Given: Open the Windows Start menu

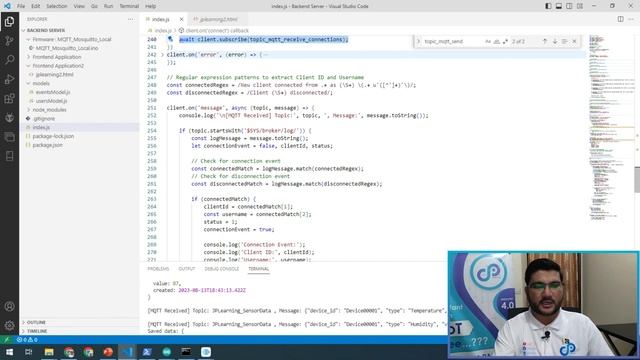Looking at the screenshot, I should tap(9, 352).
